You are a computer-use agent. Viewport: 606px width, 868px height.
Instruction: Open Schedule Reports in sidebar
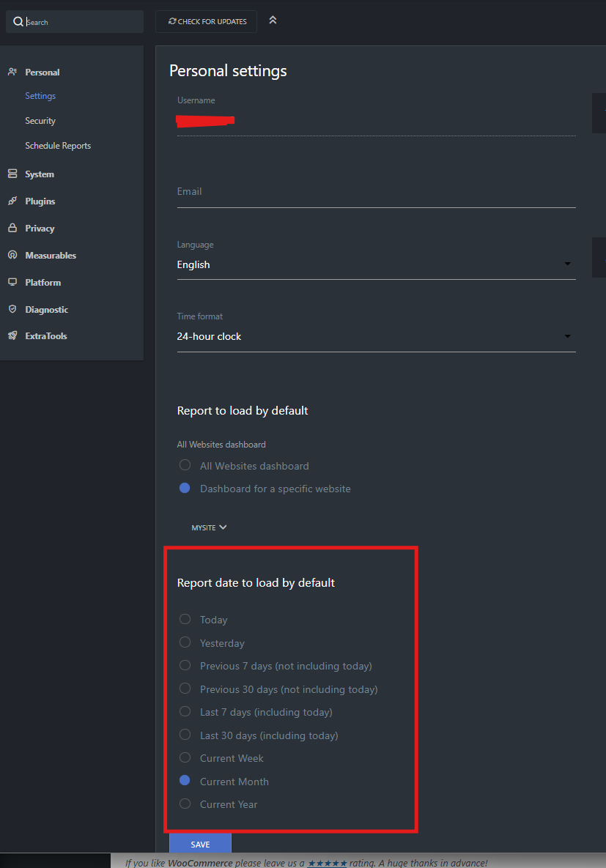click(x=58, y=146)
